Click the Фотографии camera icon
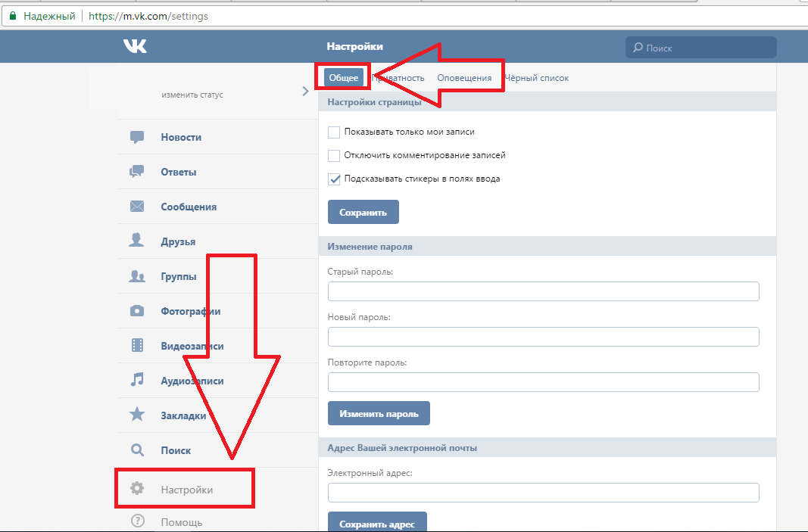This screenshot has width=808, height=532. coord(137,311)
